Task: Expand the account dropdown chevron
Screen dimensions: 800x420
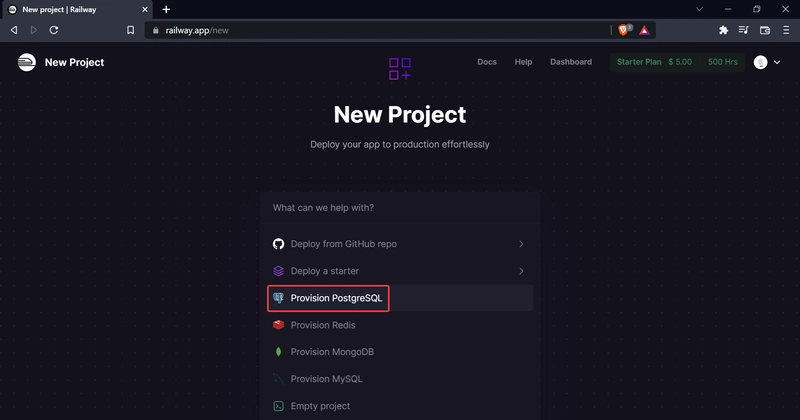Action: pyautogui.click(x=777, y=62)
